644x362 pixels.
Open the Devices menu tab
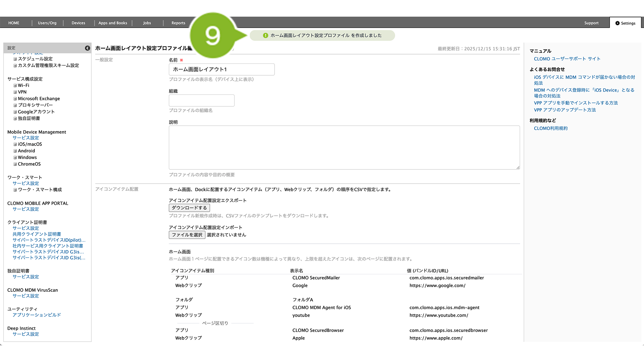[78, 23]
